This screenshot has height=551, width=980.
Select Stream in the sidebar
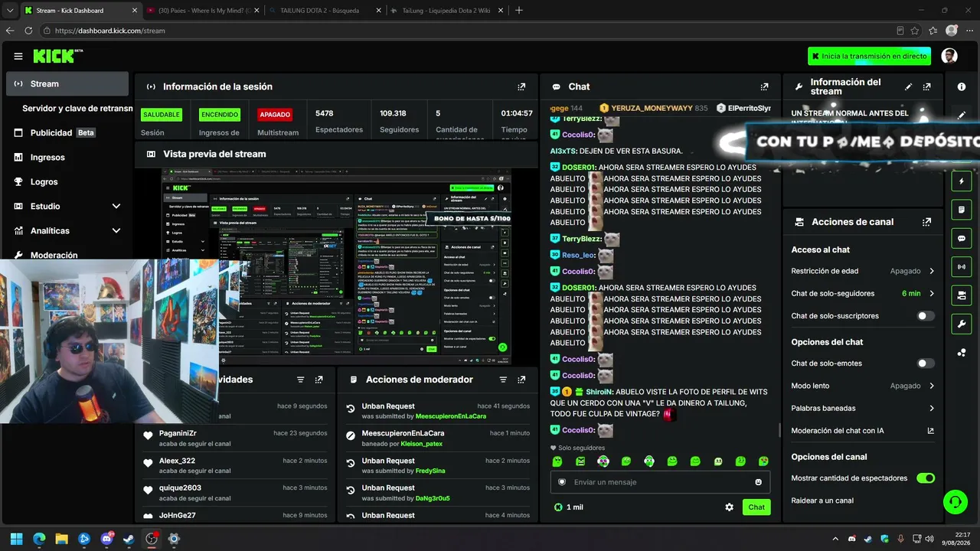pyautogui.click(x=67, y=84)
